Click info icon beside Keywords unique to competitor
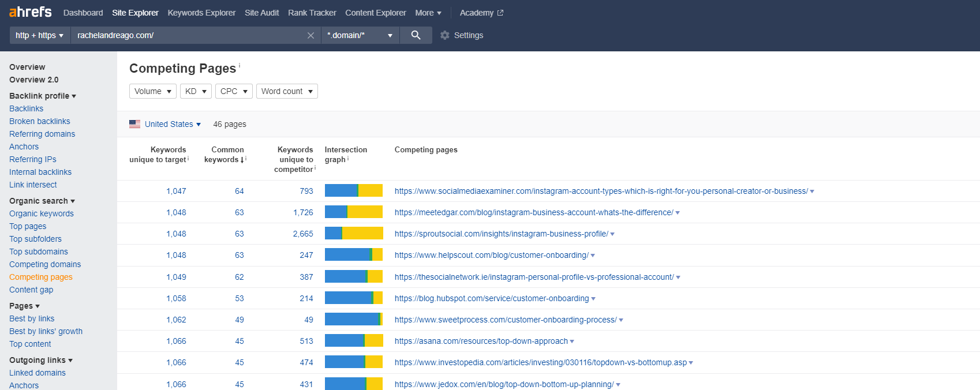 (315, 168)
